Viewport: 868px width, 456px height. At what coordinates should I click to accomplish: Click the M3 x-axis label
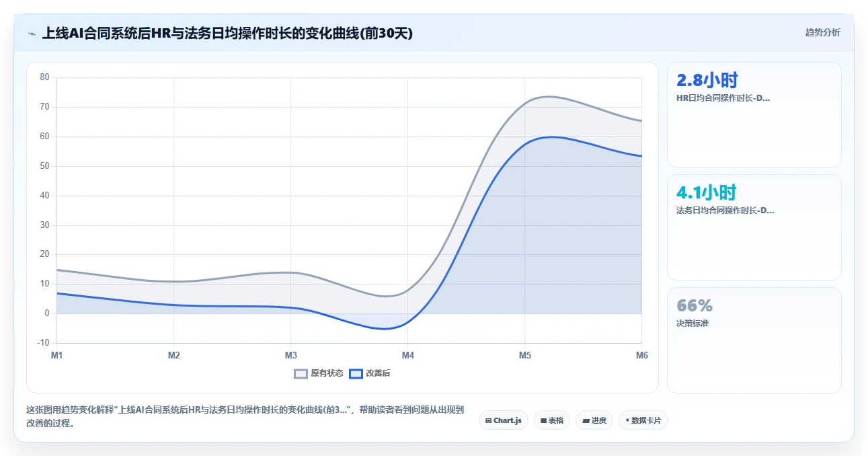[x=290, y=355]
